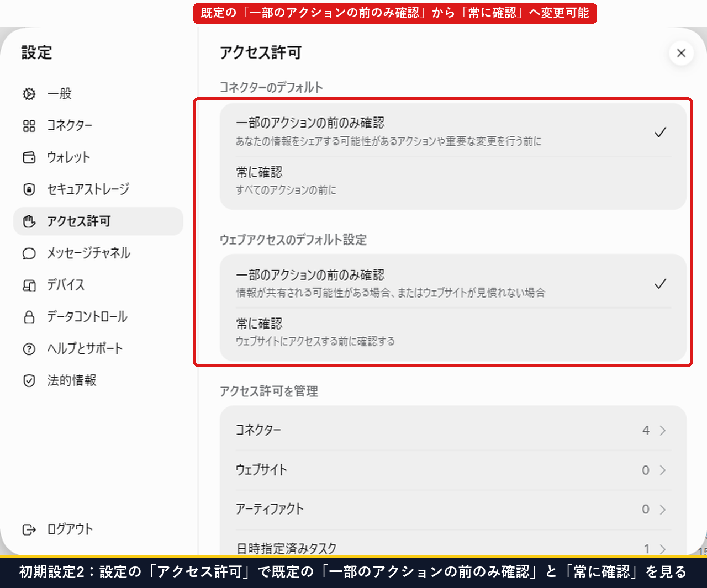The height and width of the screenshot is (588, 707).
Task: Click the コネクター count value 4
Action: click(646, 431)
